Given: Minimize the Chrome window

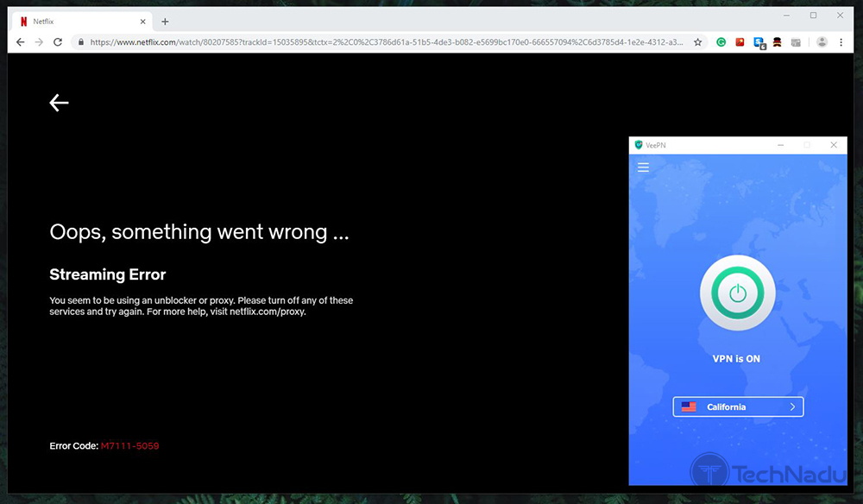Looking at the screenshot, I should tap(786, 16).
